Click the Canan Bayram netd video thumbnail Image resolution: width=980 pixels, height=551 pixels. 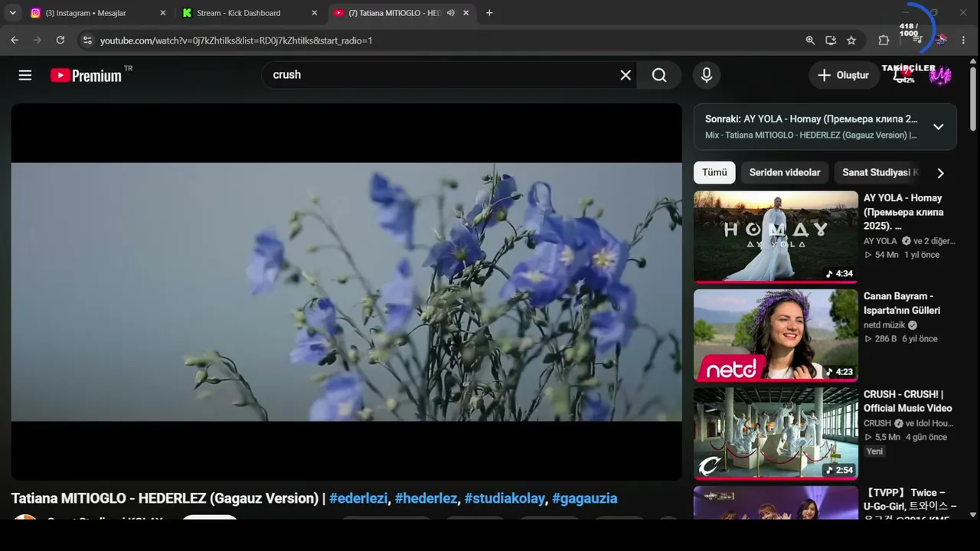(x=776, y=335)
